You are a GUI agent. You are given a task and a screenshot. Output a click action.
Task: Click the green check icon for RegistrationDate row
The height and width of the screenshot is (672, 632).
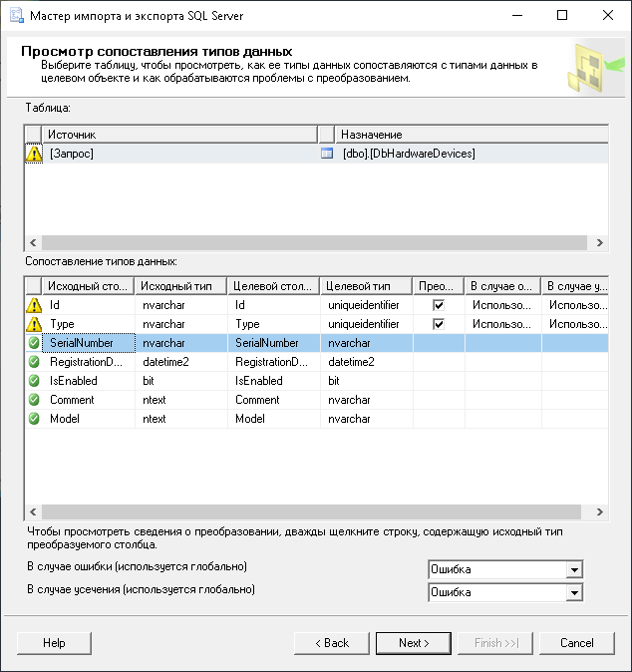pos(33,362)
